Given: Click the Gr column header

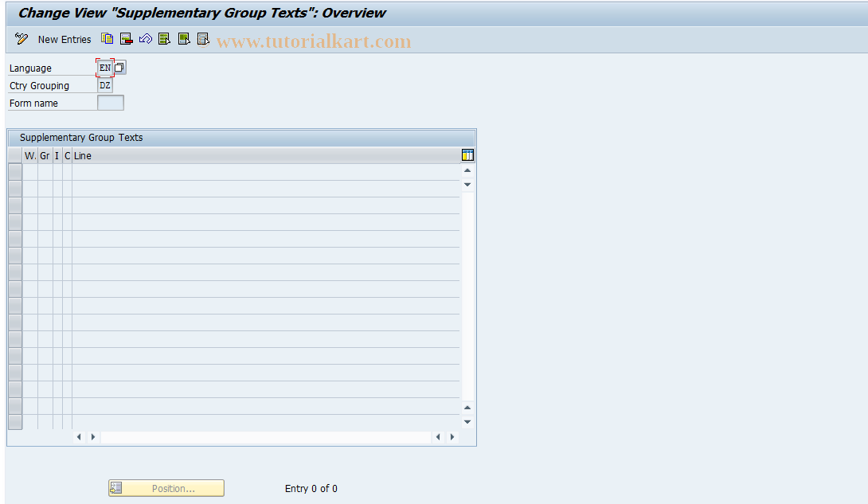Looking at the screenshot, I should tap(45, 156).
